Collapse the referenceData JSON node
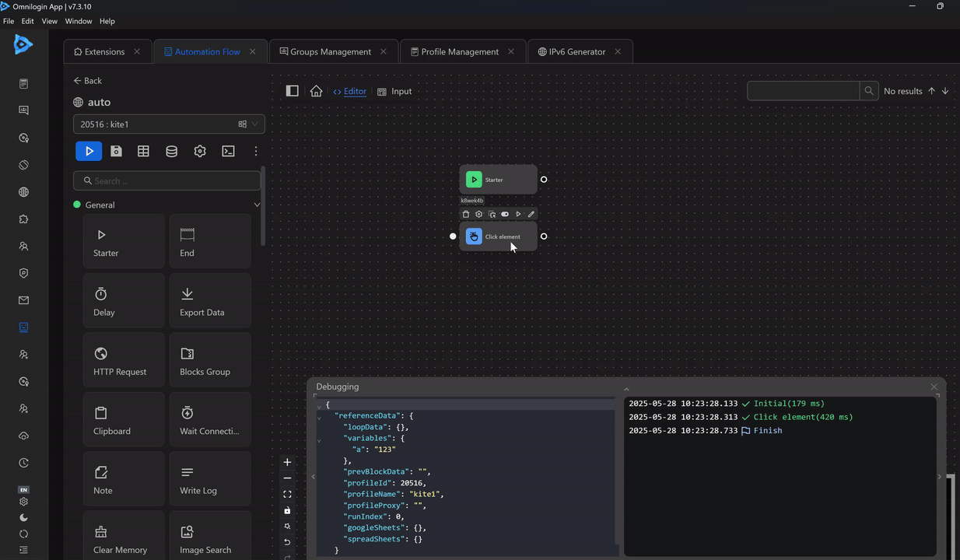Screen dimensions: 960x560 [319, 417]
